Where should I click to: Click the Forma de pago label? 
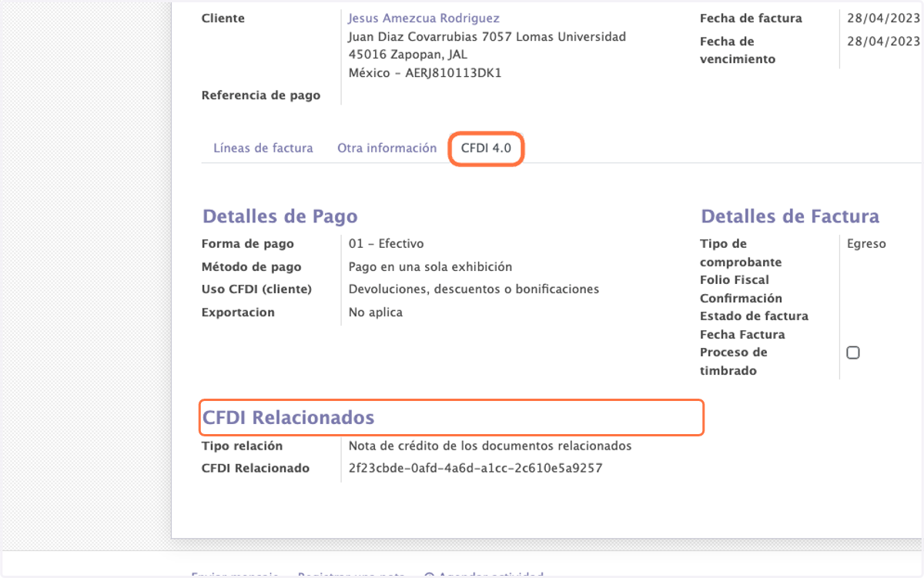(x=248, y=244)
